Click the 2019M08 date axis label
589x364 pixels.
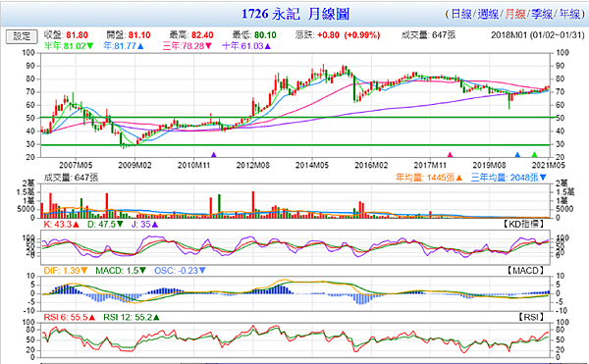click(489, 165)
